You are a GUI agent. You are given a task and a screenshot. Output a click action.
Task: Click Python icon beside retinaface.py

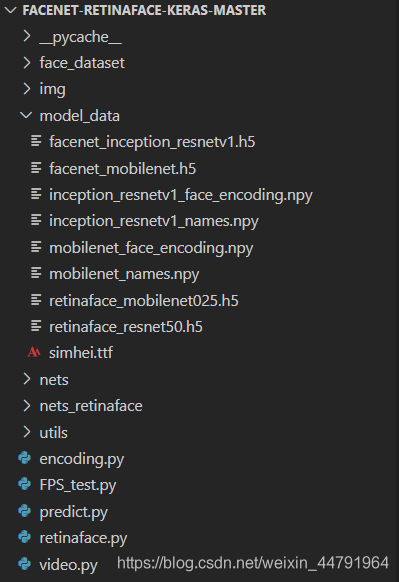[25, 537]
